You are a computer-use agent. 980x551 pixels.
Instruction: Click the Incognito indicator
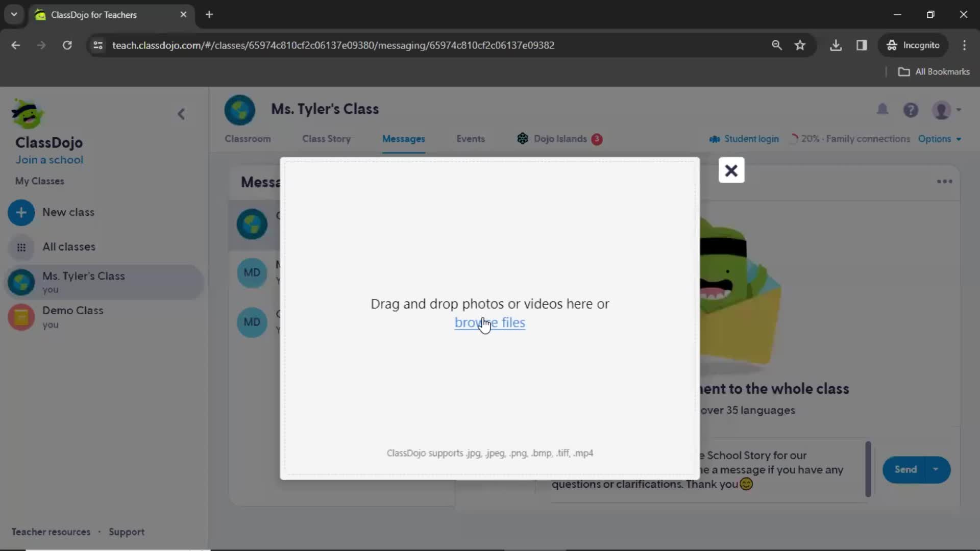coord(913,45)
